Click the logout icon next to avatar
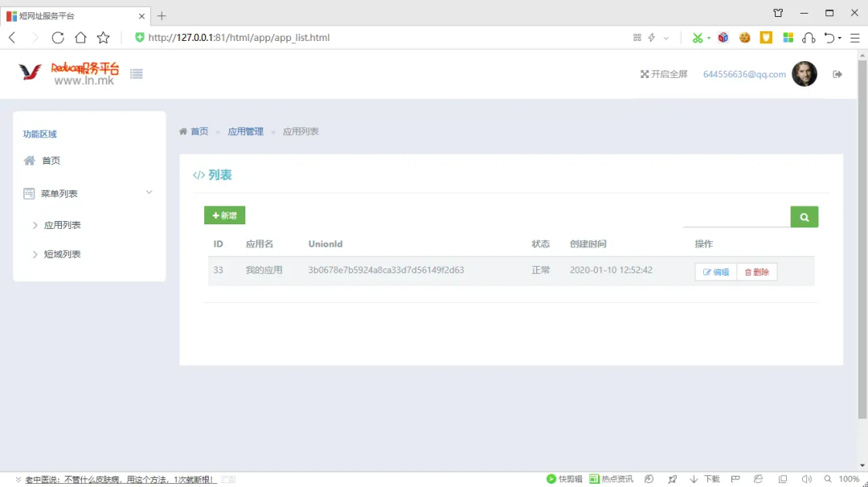Image resolution: width=868 pixels, height=487 pixels. 837,74
